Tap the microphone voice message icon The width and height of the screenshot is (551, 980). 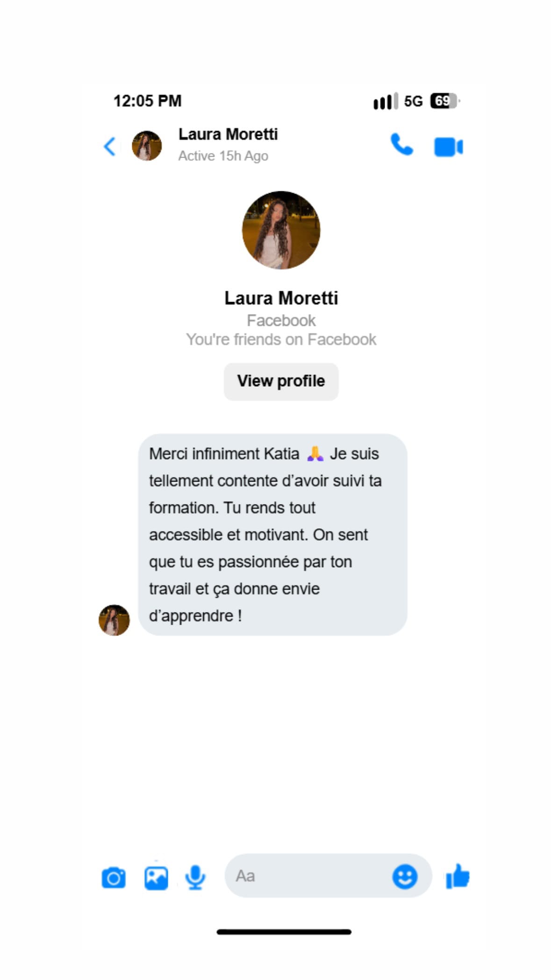tap(195, 877)
